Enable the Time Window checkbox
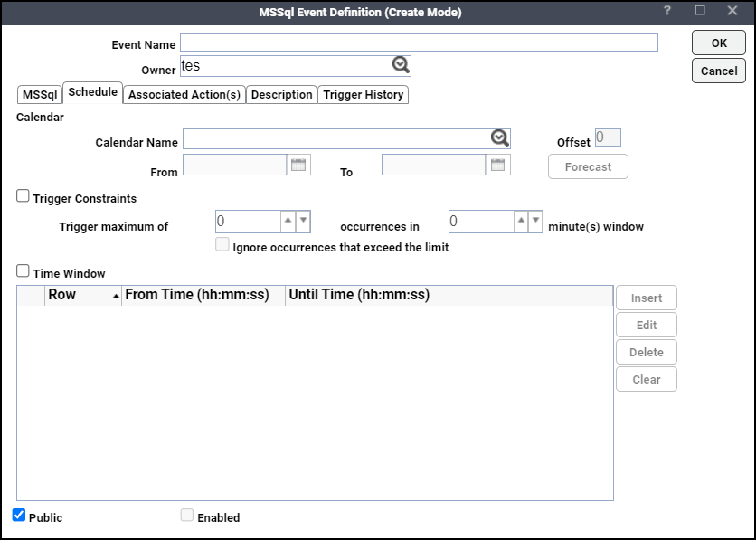Image resolution: width=756 pixels, height=540 pixels. point(23,271)
